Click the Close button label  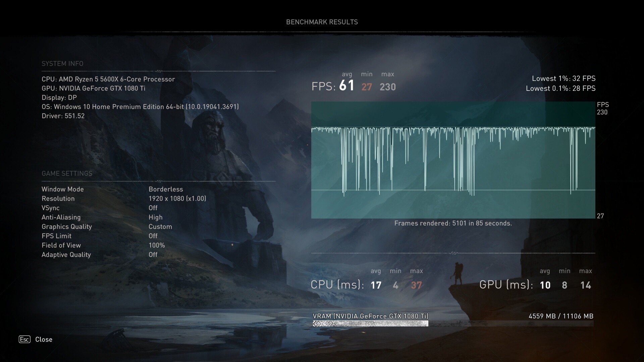coord(44,339)
